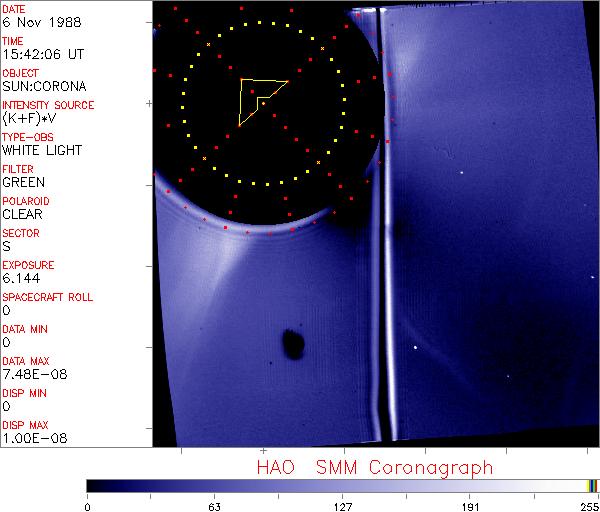600x512 pixels.
Task: Click the color bar near value 127
Action: pyautogui.click(x=342, y=485)
